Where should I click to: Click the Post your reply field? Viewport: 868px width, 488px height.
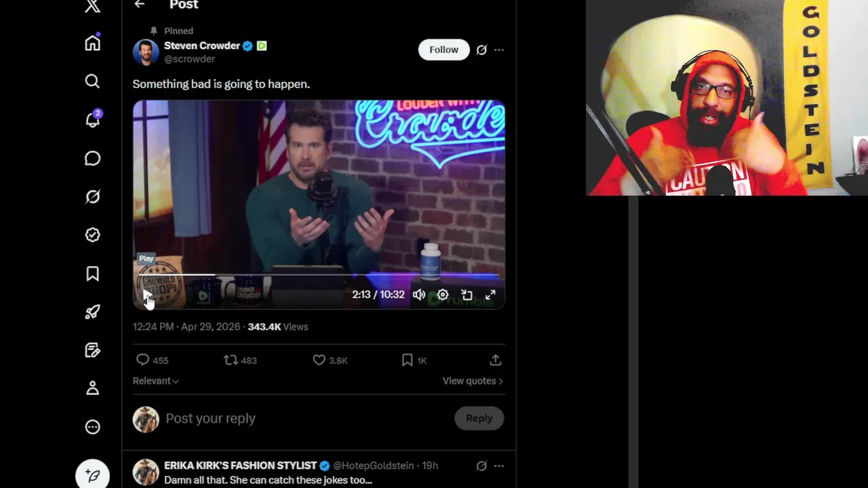pyautogui.click(x=305, y=418)
